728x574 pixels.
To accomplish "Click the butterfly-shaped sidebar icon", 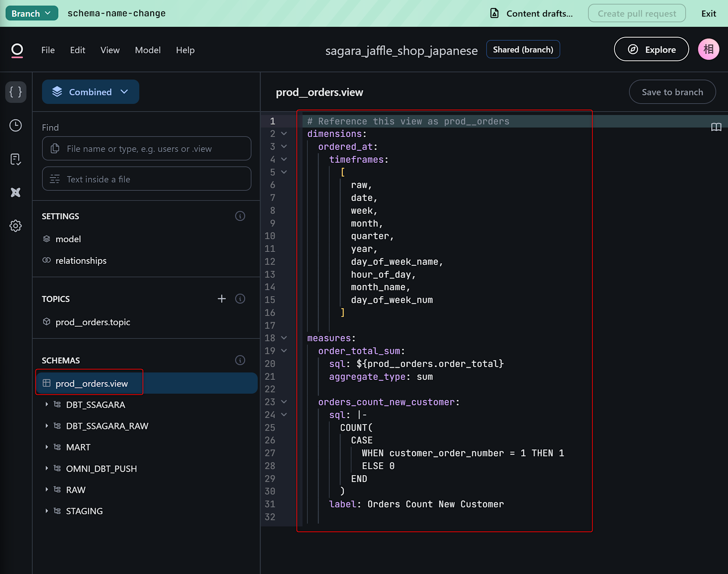I will click(x=16, y=192).
